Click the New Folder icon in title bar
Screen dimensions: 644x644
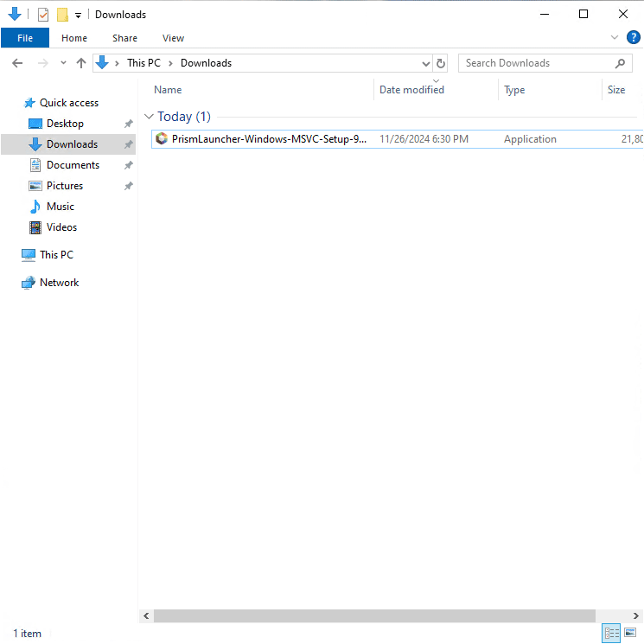(62, 15)
